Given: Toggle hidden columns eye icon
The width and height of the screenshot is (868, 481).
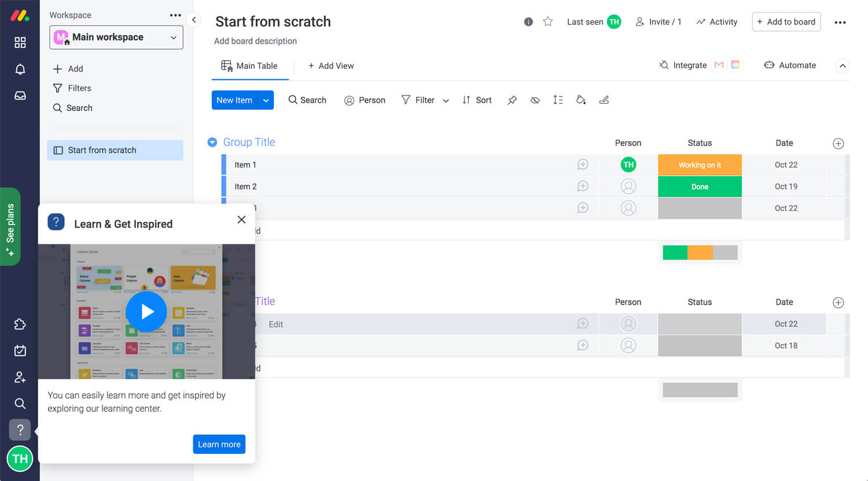Looking at the screenshot, I should click(x=535, y=100).
